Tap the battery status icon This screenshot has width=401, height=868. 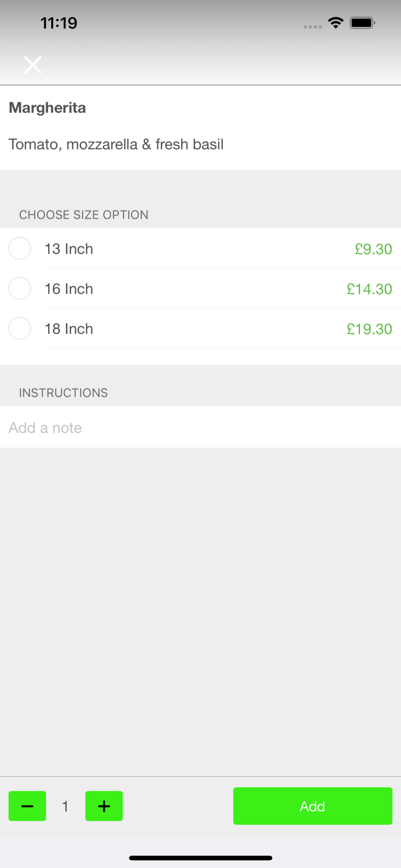tap(363, 23)
